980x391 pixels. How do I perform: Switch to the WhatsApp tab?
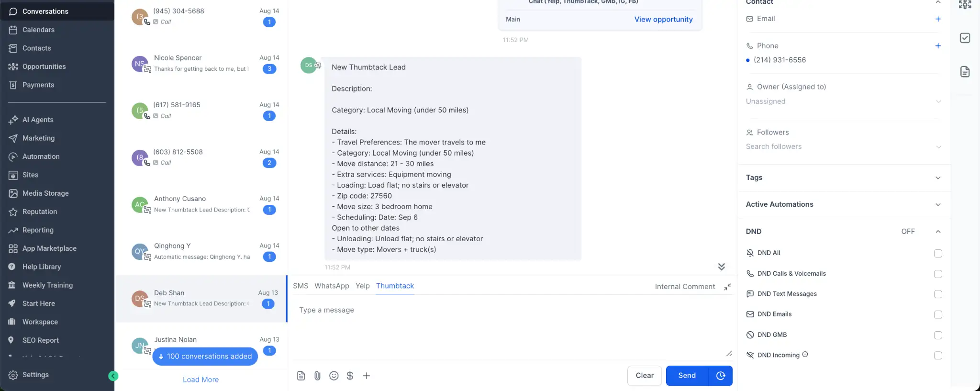coord(332,286)
